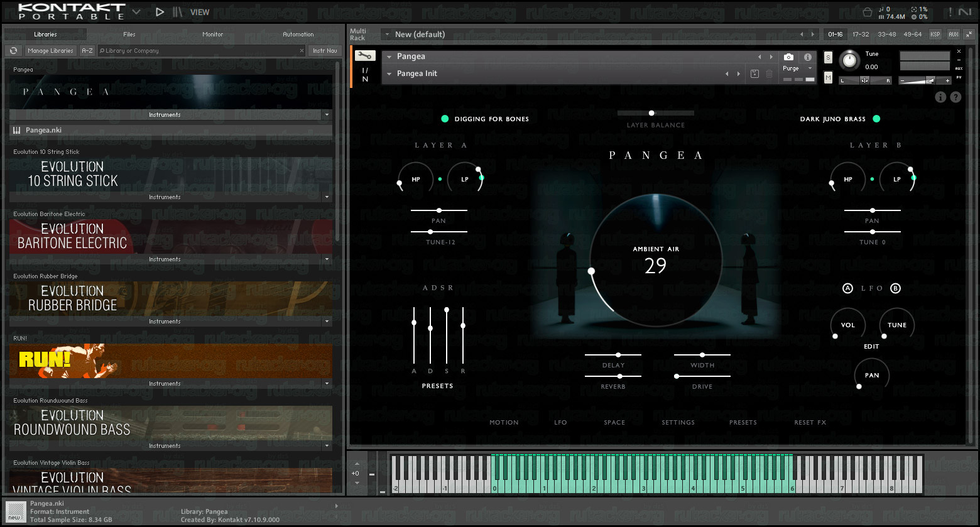Click the snapshot camera icon

pyautogui.click(x=788, y=57)
